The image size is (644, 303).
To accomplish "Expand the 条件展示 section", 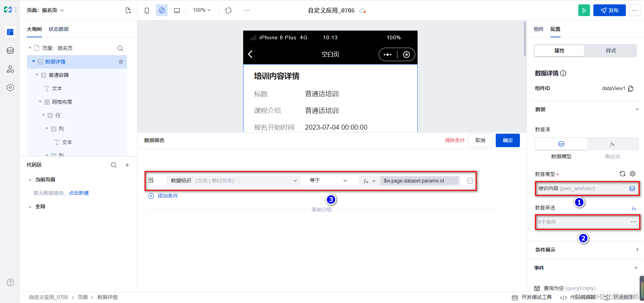I will point(637,250).
